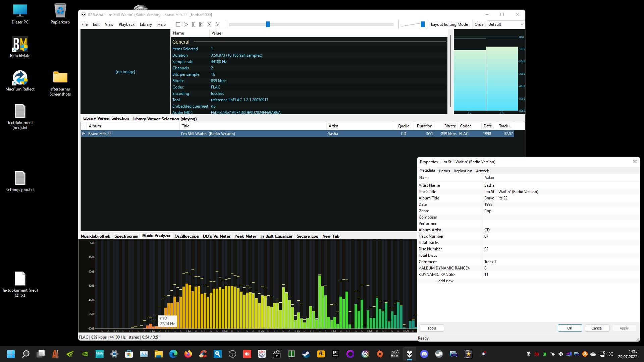Click the seek bar position handle
This screenshot has height=362, width=644.
[268, 24]
